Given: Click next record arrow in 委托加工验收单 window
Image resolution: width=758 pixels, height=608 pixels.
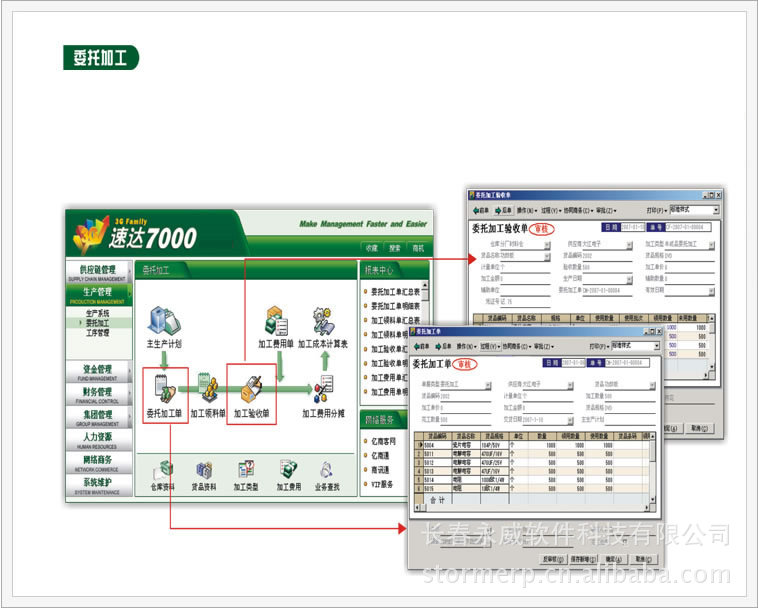Looking at the screenshot, I should pyautogui.click(x=503, y=211).
